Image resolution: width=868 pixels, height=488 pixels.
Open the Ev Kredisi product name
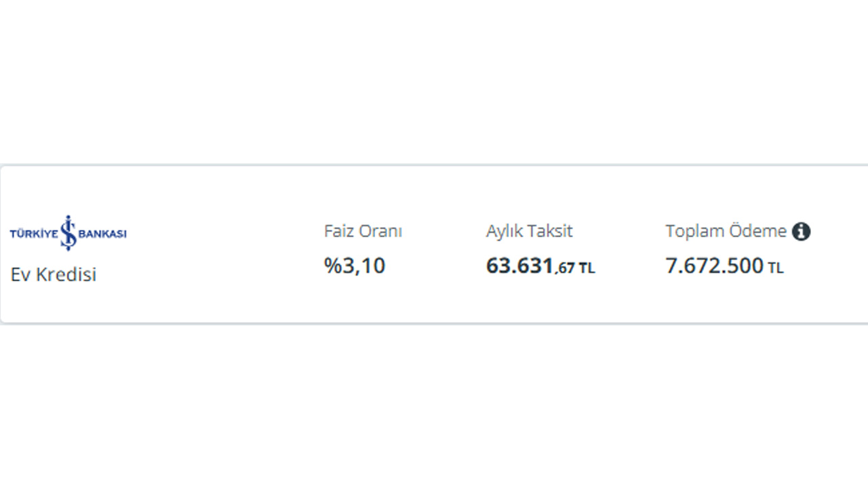54,274
